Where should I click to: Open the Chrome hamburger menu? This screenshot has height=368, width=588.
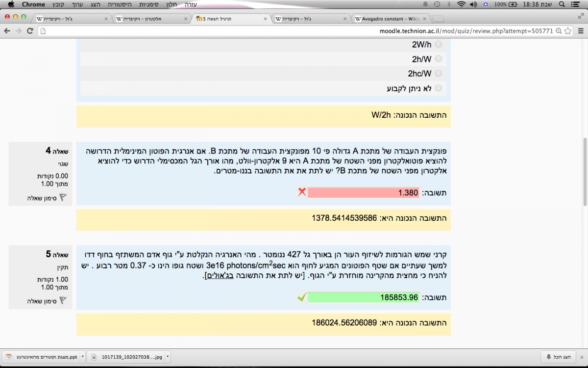pyautogui.click(x=580, y=31)
